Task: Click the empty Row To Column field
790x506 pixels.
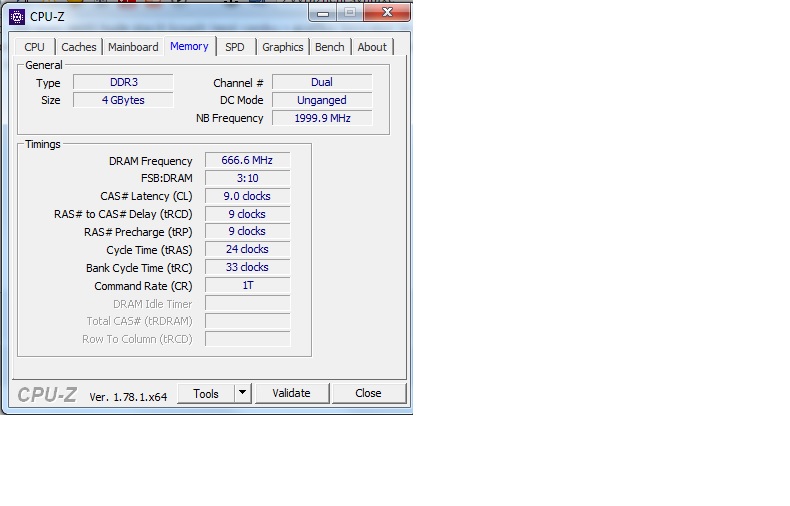Action: [x=247, y=339]
